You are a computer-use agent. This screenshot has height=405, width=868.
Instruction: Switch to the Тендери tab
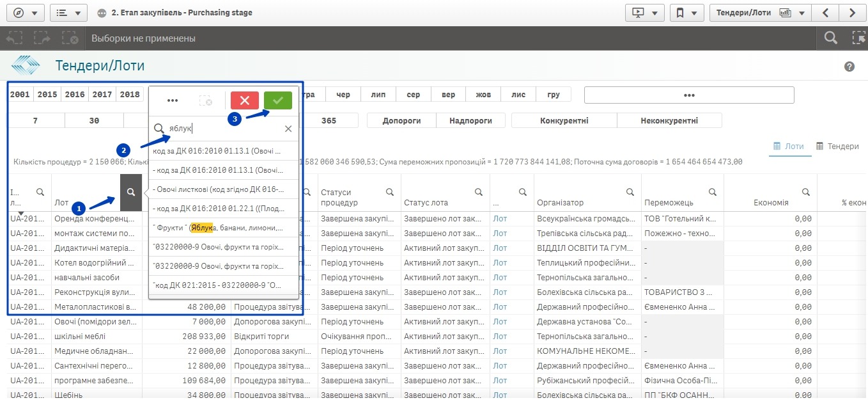point(837,147)
